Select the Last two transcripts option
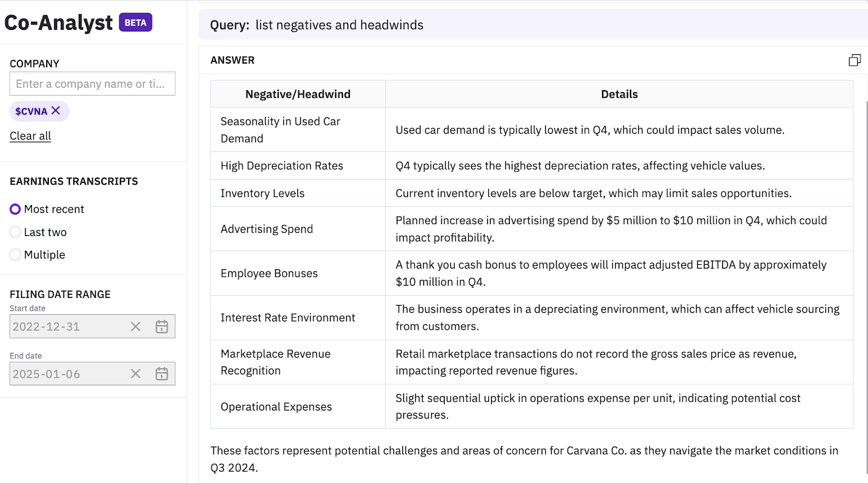 15,232
